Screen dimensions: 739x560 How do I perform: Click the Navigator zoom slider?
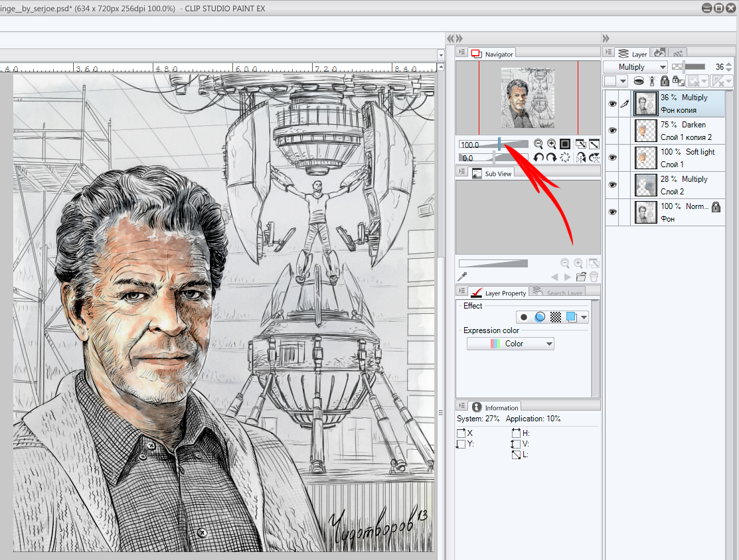(493, 144)
